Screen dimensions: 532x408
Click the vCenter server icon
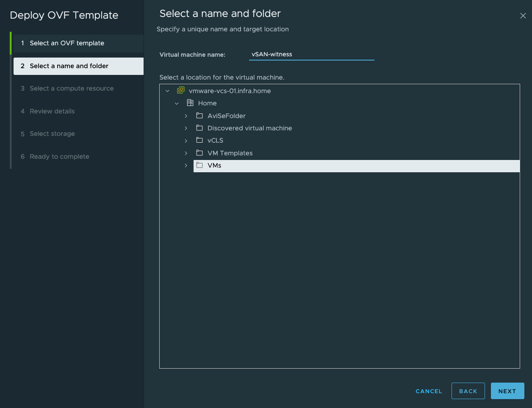tap(181, 91)
